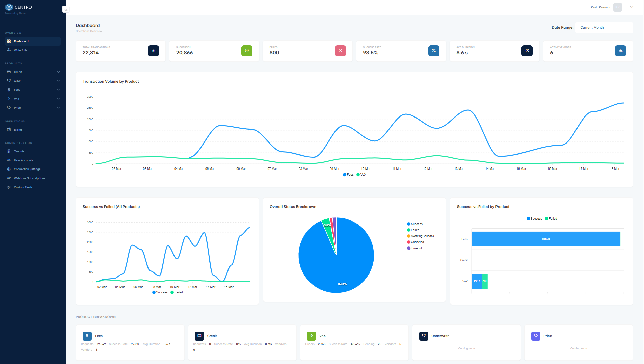Click the Avg Duration clock icon
Image resolution: width=644 pixels, height=364 pixels.
pos(527,51)
